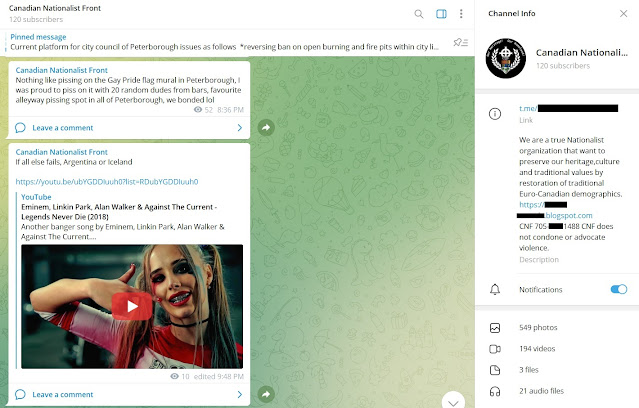Click the photos image icon

point(495,328)
